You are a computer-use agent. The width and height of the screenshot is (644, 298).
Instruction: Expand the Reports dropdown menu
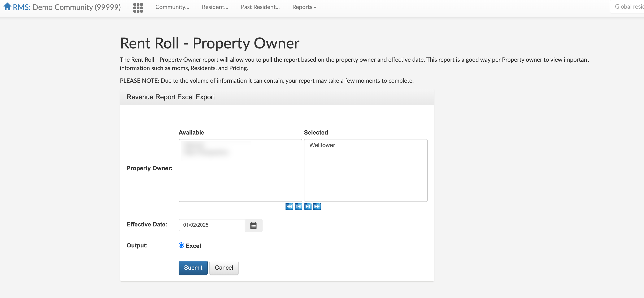pyautogui.click(x=304, y=7)
